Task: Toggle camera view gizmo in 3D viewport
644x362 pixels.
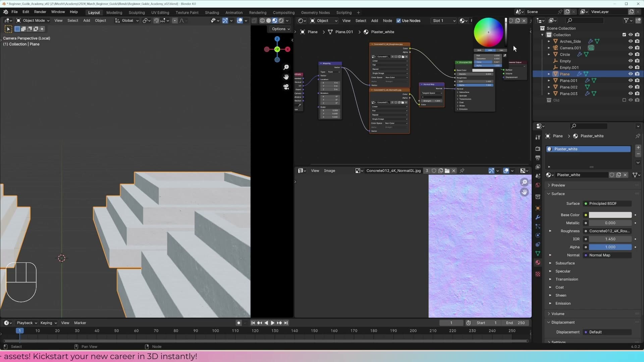Action: [x=286, y=87]
